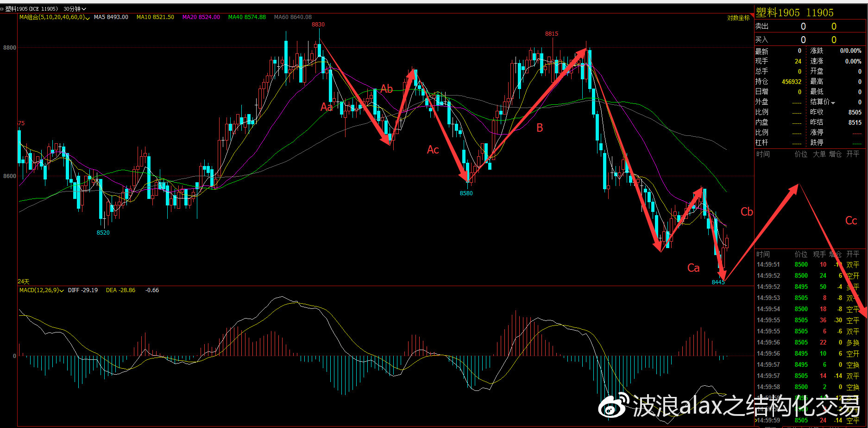Click the small box icon before 塑料1905

click(2, 9)
